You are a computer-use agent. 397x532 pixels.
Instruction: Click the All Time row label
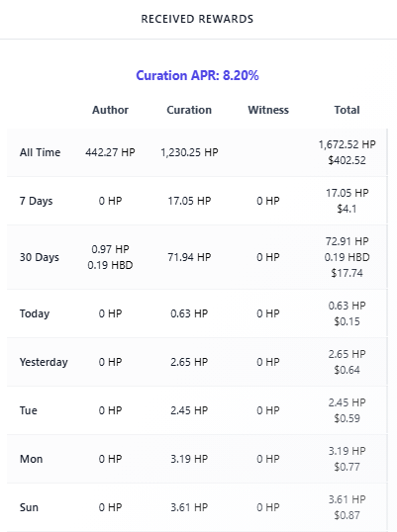[40, 152]
